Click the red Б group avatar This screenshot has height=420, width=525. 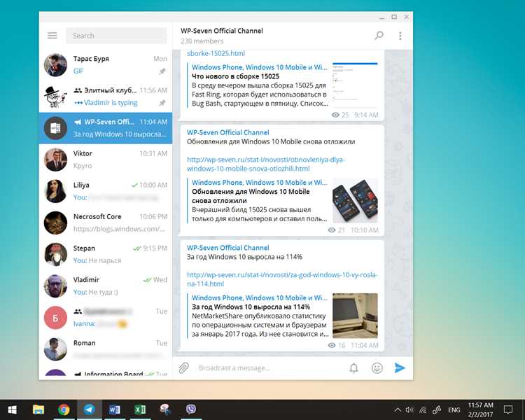(x=55, y=318)
